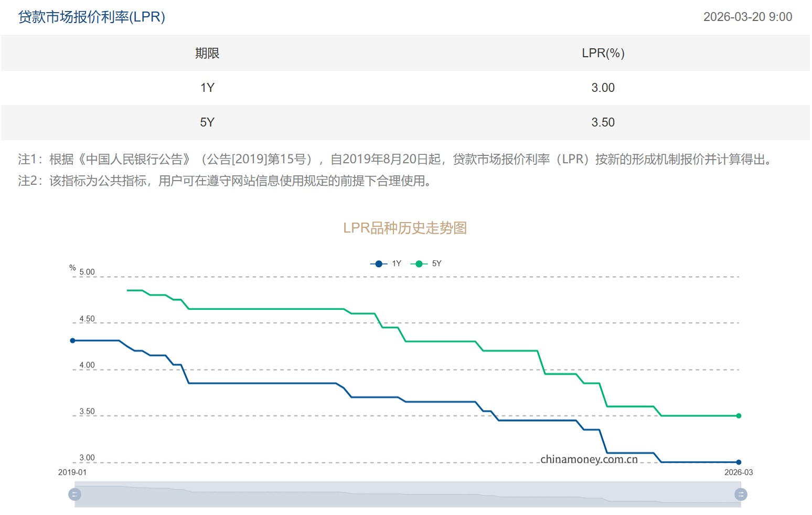This screenshot has width=812, height=515.
Task: Select the blue 1Y end point at 2026-03
Action: [x=739, y=463]
